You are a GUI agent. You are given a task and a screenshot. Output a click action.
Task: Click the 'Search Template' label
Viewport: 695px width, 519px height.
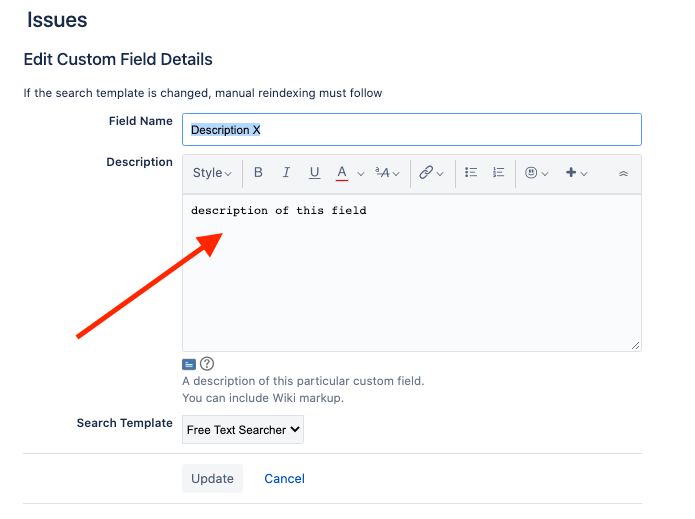pyautogui.click(x=125, y=423)
